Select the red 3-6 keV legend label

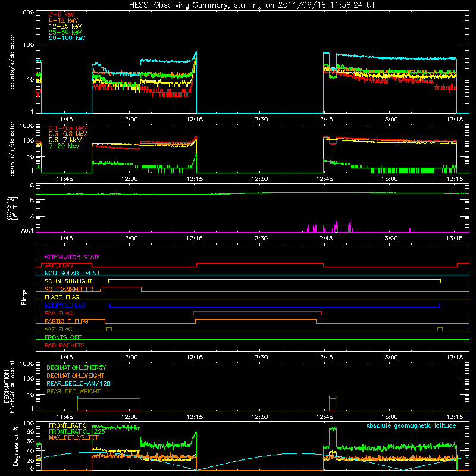[x=61, y=14]
